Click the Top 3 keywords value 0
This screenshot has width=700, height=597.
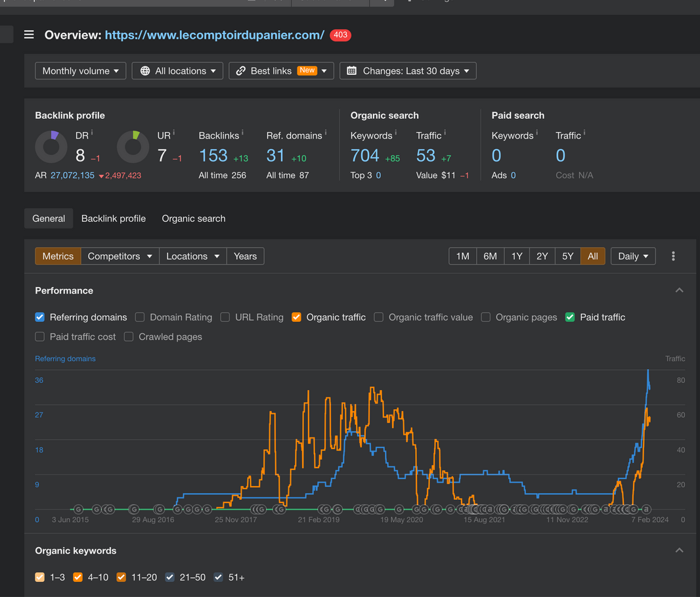point(379,175)
